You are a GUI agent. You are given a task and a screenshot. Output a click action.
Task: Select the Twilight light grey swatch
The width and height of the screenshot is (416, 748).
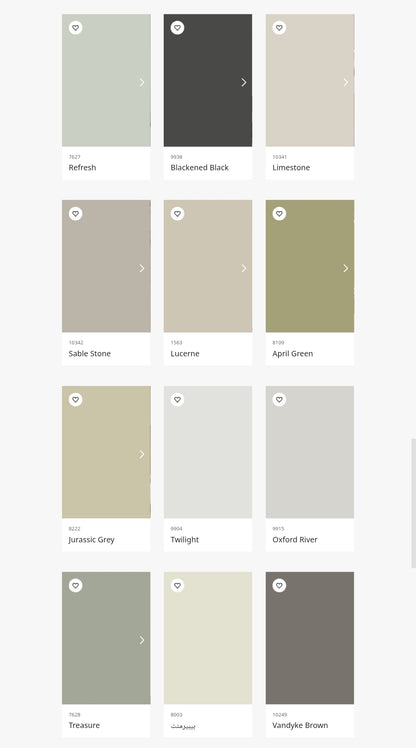(208, 452)
